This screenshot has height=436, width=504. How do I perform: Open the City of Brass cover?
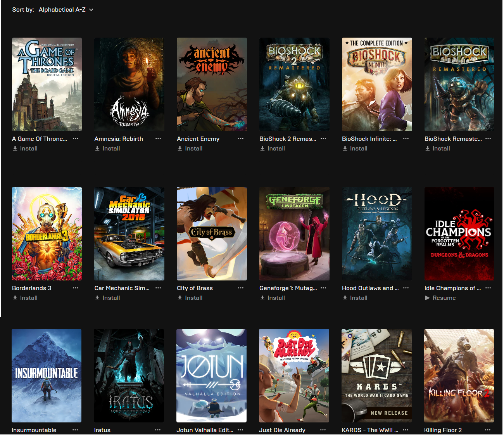212,234
